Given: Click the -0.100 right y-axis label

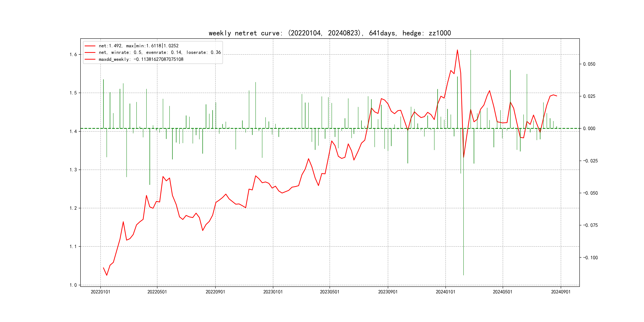Looking at the screenshot, I should point(590,257).
